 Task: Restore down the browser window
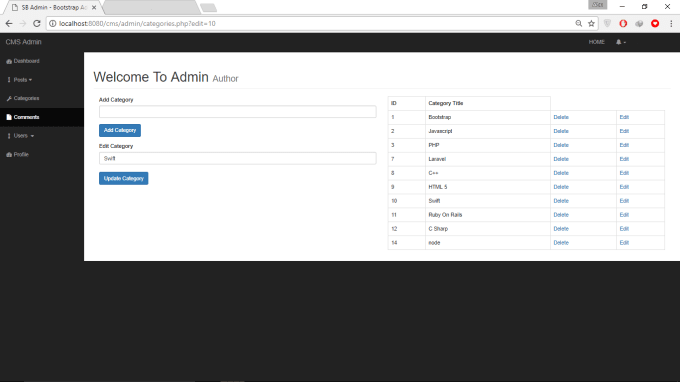point(644,7)
